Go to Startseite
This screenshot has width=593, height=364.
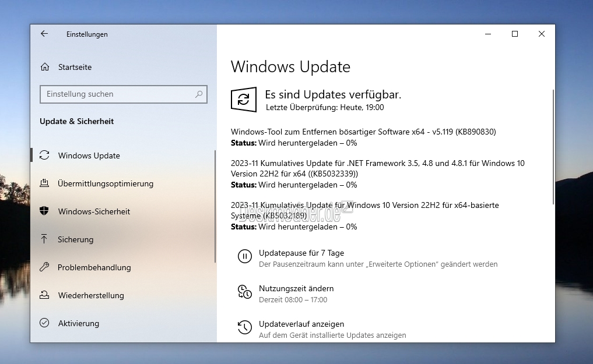pos(75,67)
